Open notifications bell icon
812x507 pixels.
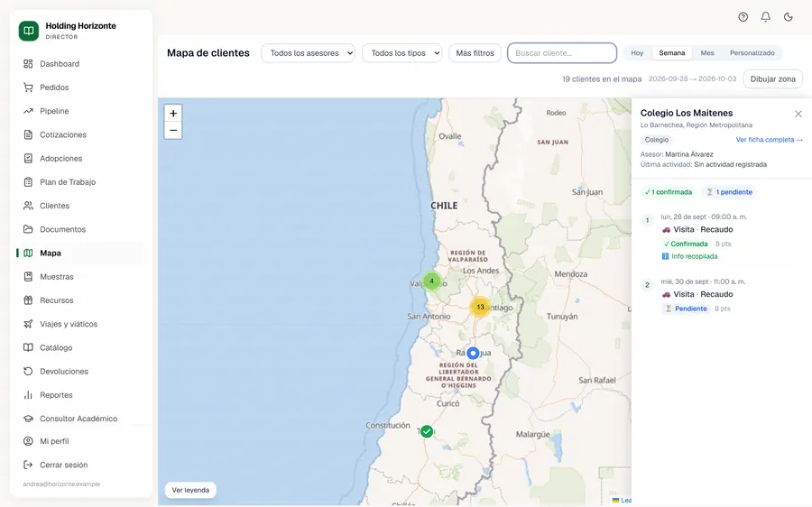[x=765, y=17]
